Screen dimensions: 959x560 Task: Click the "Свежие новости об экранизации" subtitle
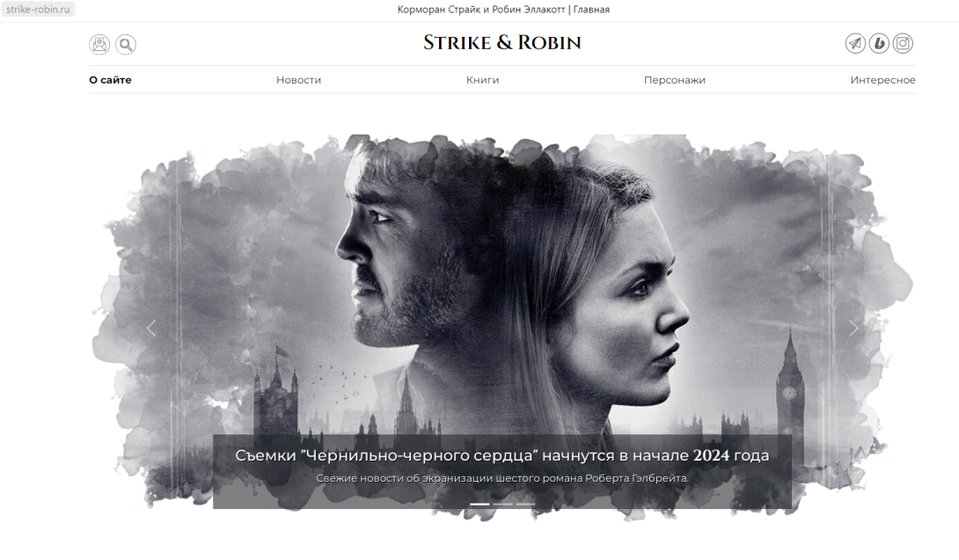(x=502, y=478)
